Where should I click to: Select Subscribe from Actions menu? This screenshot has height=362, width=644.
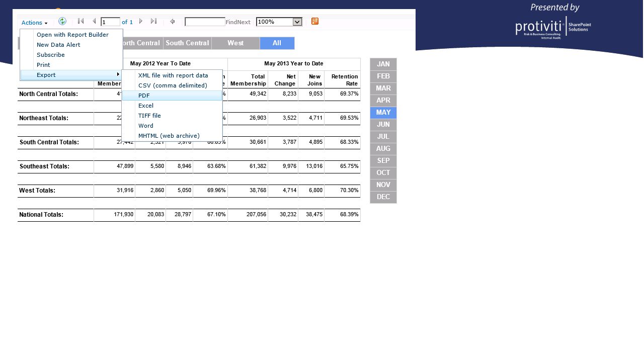tap(51, 55)
